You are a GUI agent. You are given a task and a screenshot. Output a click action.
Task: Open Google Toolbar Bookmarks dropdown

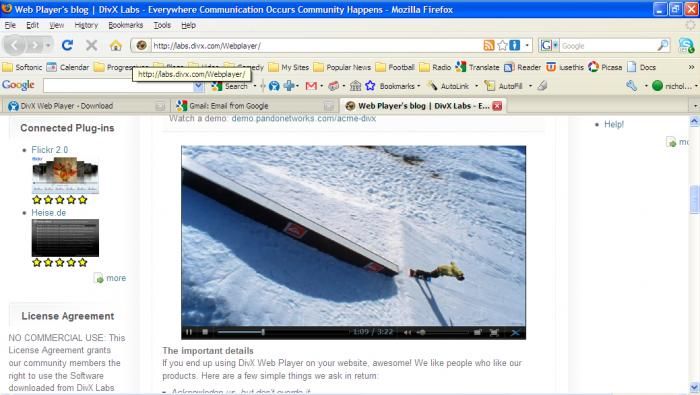[418, 86]
